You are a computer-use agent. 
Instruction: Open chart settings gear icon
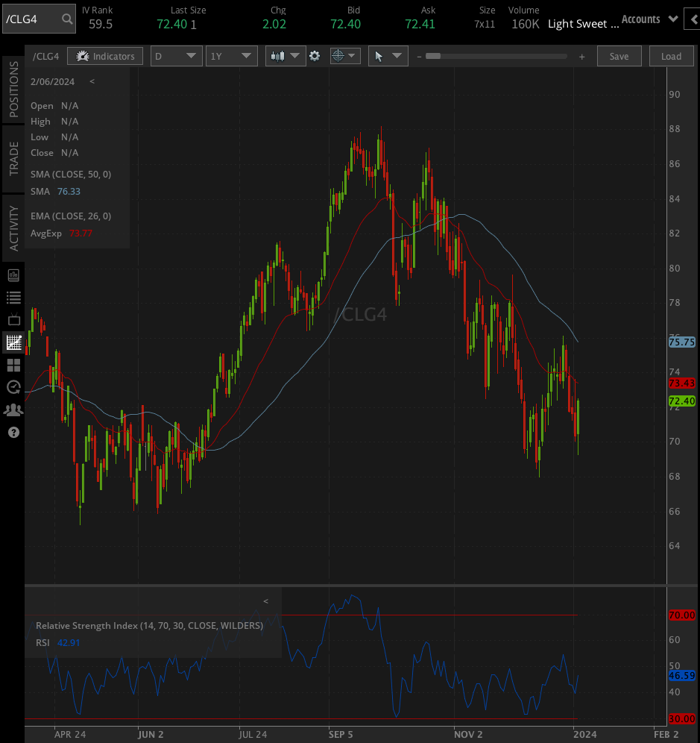coord(315,56)
